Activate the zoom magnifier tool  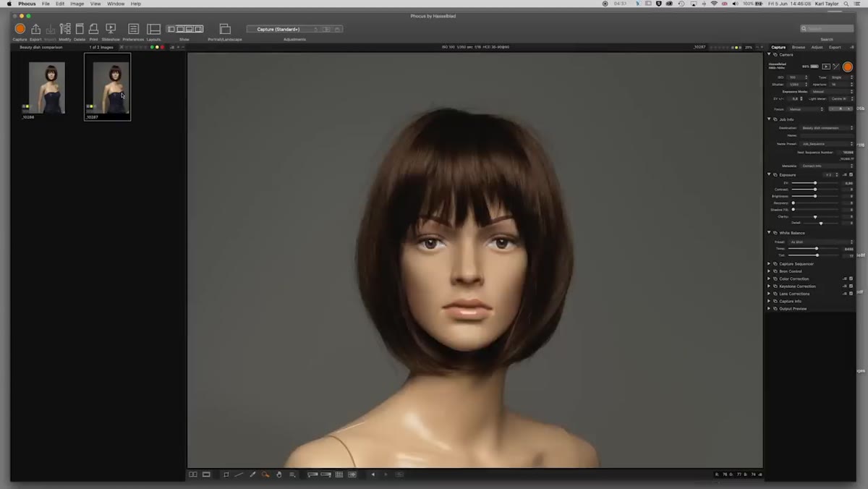pyautogui.click(x=265, y=475)
